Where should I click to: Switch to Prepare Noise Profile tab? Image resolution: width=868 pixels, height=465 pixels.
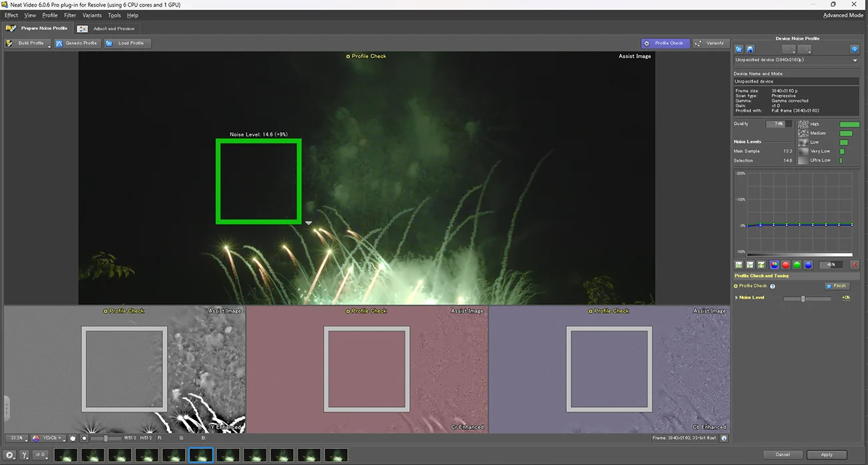click(x=37, y=29)
